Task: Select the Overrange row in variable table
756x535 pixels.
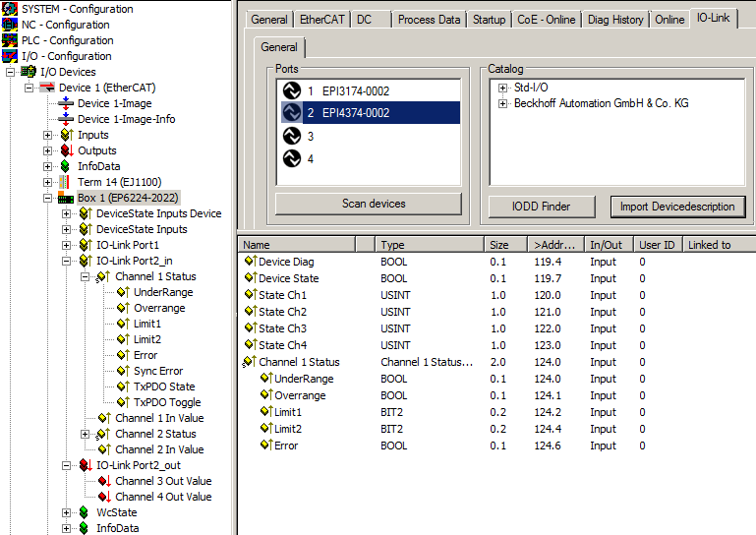Action: pos(495,395)
